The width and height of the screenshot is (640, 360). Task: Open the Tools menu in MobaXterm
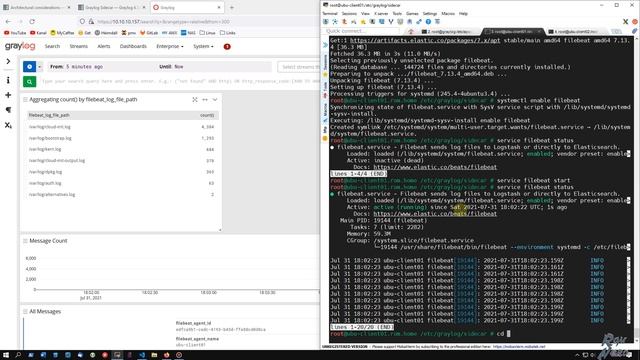(x=397, y=13)
